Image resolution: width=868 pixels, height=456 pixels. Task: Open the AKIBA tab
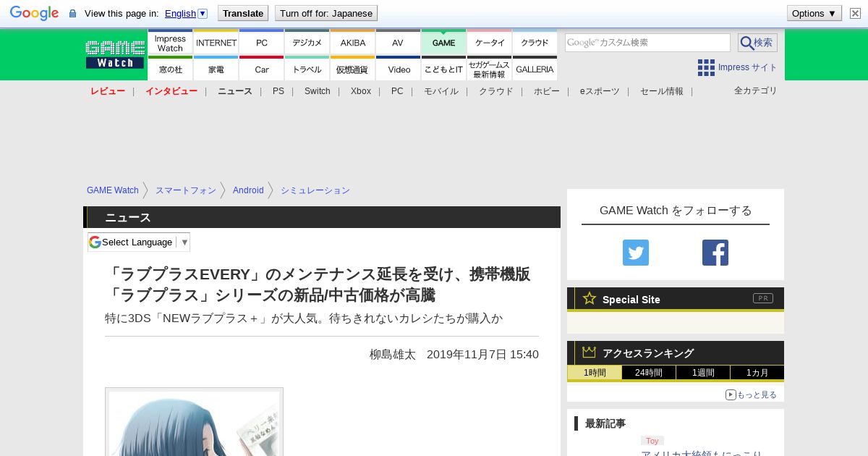click(353, 42)
